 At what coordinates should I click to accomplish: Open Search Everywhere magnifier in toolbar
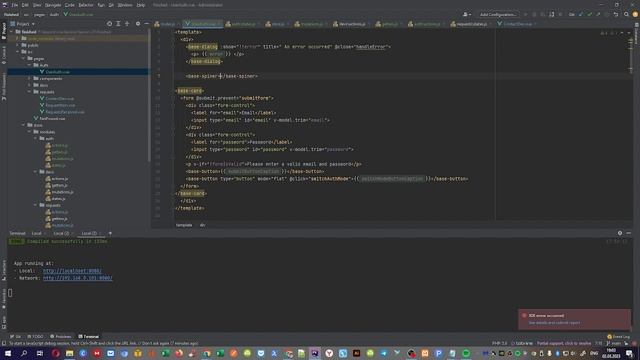pos(627,14)
